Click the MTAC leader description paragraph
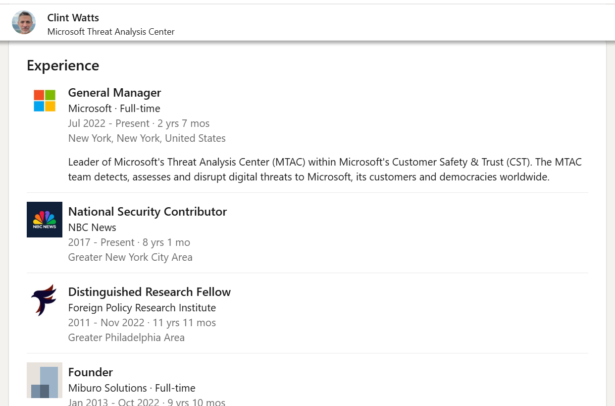This screenshot has height=406, width=615. pos(325,169)
